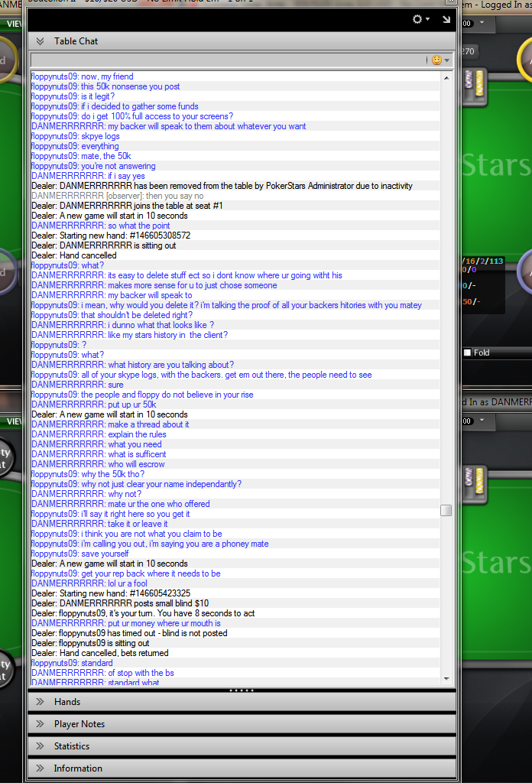The image size is (532, 783).
Task: Click 'DANMERRRRRRR: take it or leave it' message
Action: tap(99, 523)
